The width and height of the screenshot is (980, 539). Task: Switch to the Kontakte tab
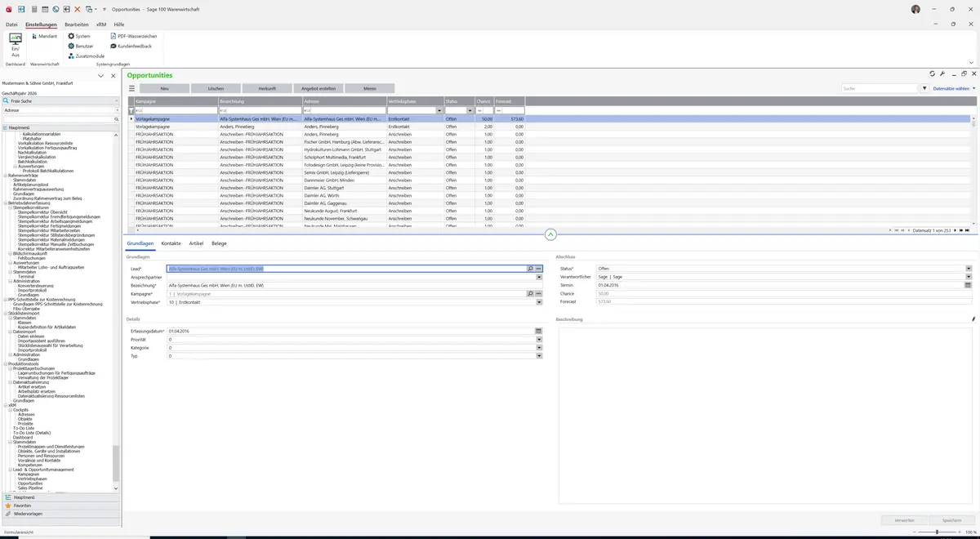171,243
